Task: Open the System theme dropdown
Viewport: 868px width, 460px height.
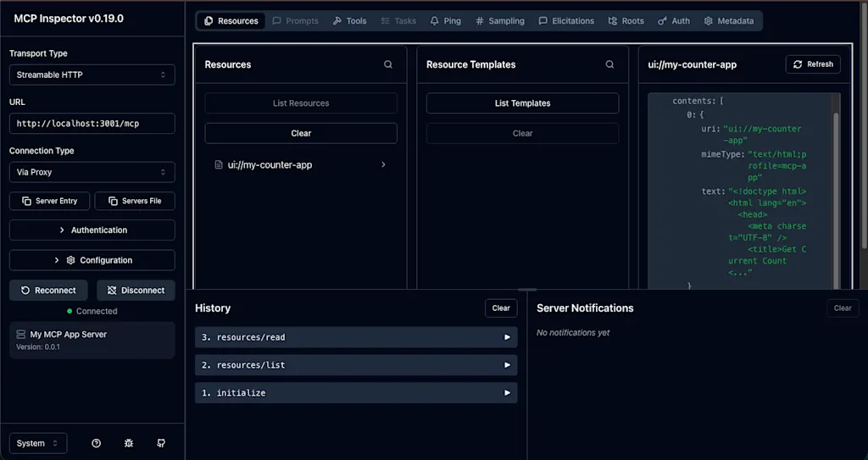Action: 37,443
